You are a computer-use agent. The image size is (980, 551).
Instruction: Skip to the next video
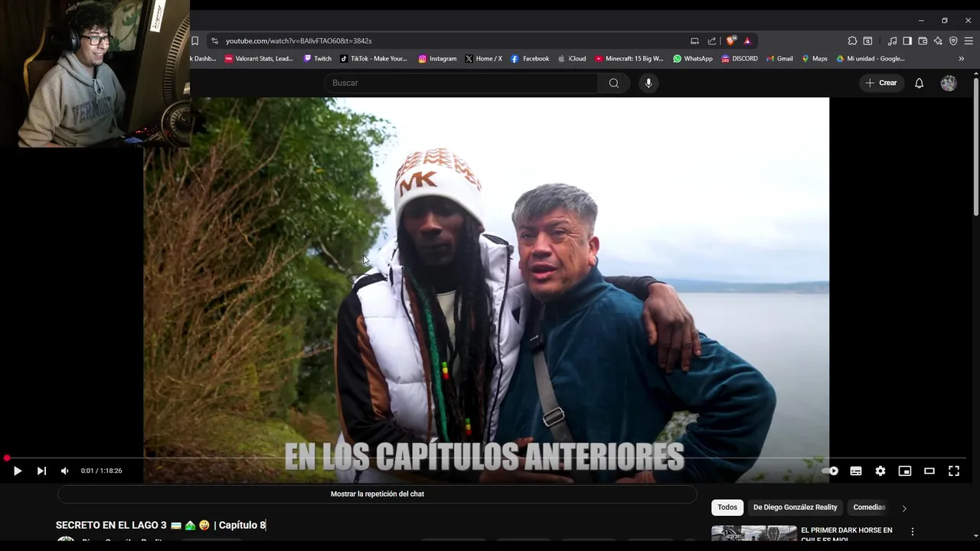pyautogui.click(x=41, y=471)
